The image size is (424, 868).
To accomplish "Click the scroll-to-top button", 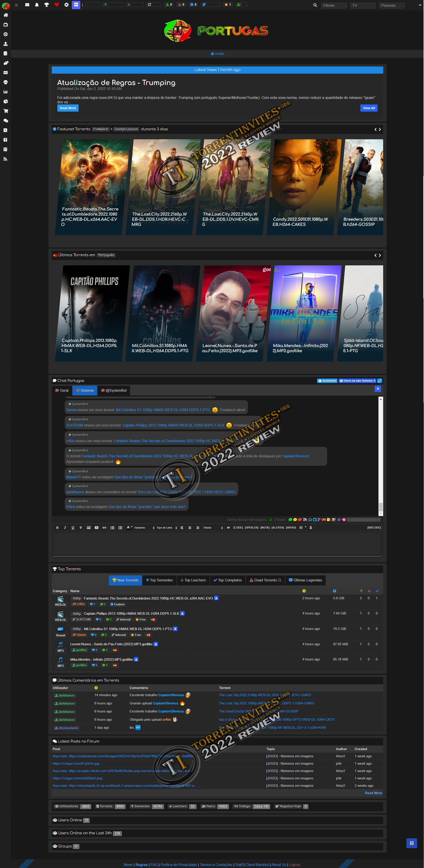I will coord(412,843).
